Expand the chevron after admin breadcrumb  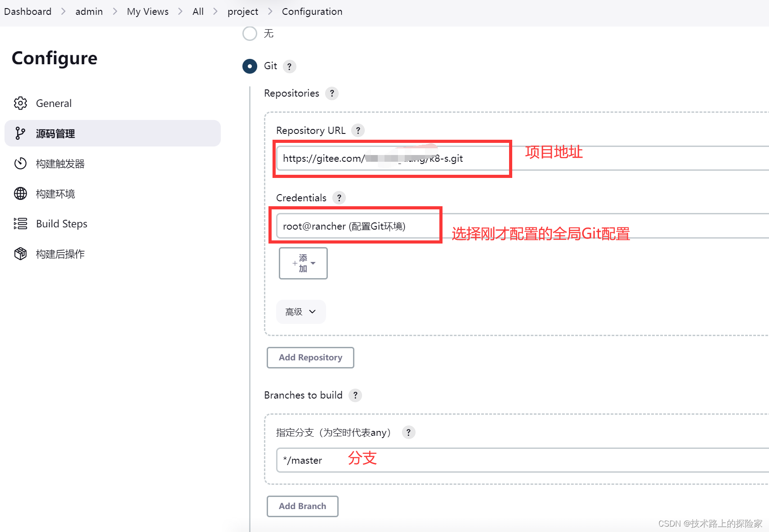coord(115,12)
